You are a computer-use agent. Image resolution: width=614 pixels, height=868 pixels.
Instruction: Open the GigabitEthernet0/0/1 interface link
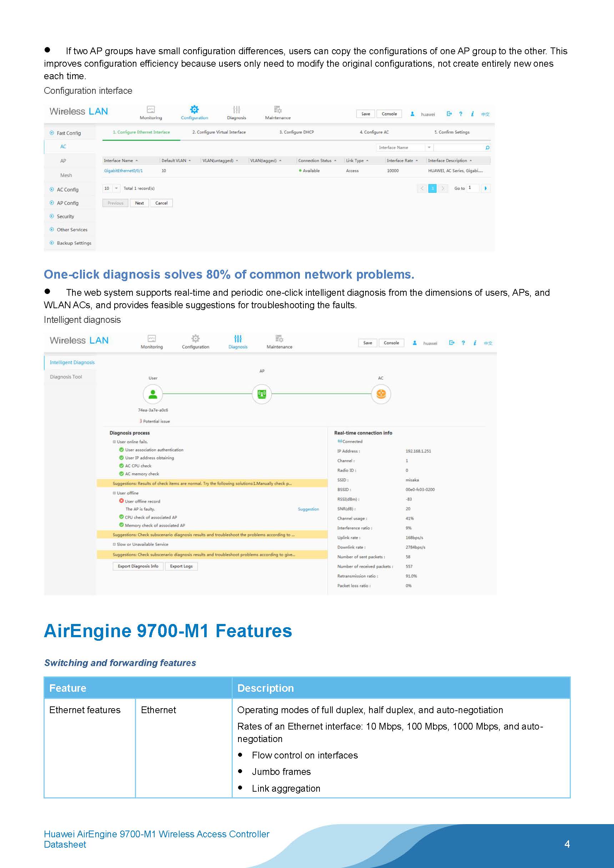[x=123, y=171]
